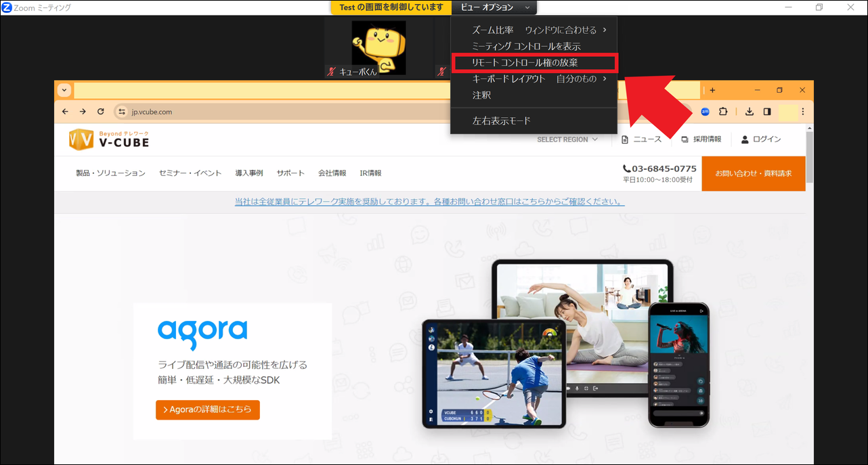The height and width of the screenshot is (465, 868).
Task: Choose ミーティング コントロールを表示 menu item
Action: click(534, 46)
